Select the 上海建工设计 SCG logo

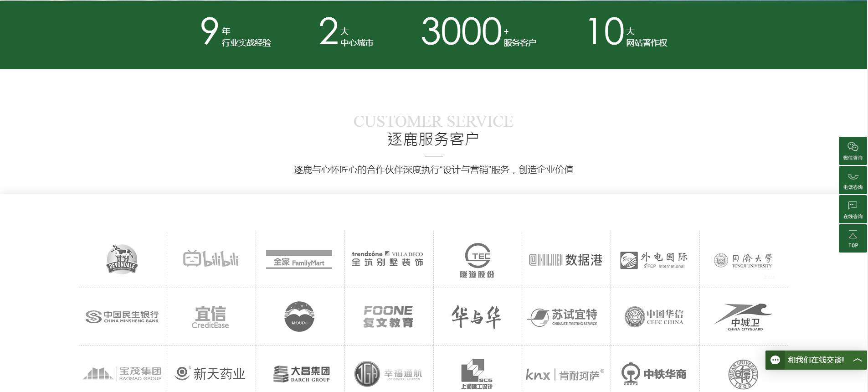tap(477, 374)
